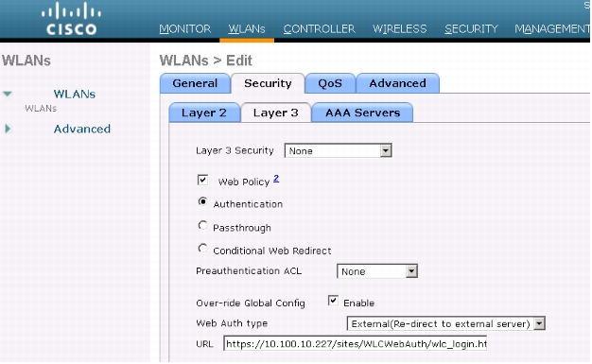Click the 'Over-ride Global Config' label
Viewport: 592px width, 364px height.
point(251,303)
